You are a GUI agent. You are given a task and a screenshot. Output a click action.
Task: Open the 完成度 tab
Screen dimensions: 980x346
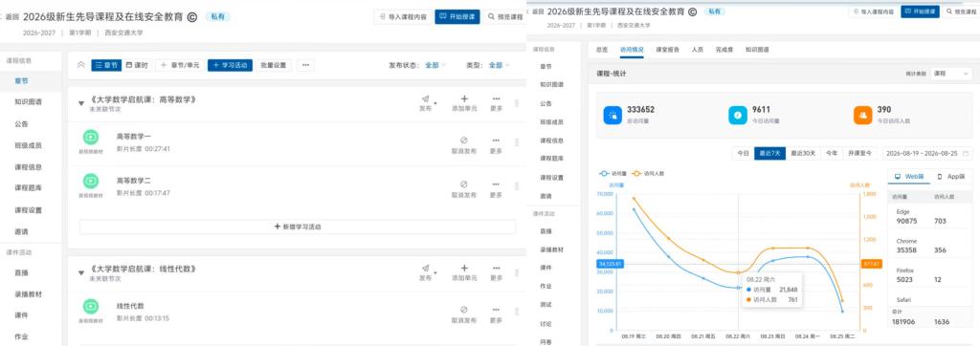click(x=724, y=50)
